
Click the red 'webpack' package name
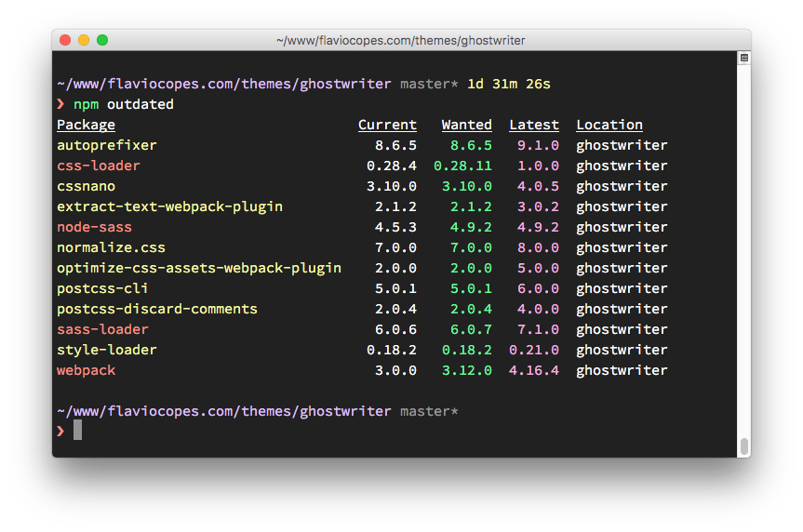(86, 370)
